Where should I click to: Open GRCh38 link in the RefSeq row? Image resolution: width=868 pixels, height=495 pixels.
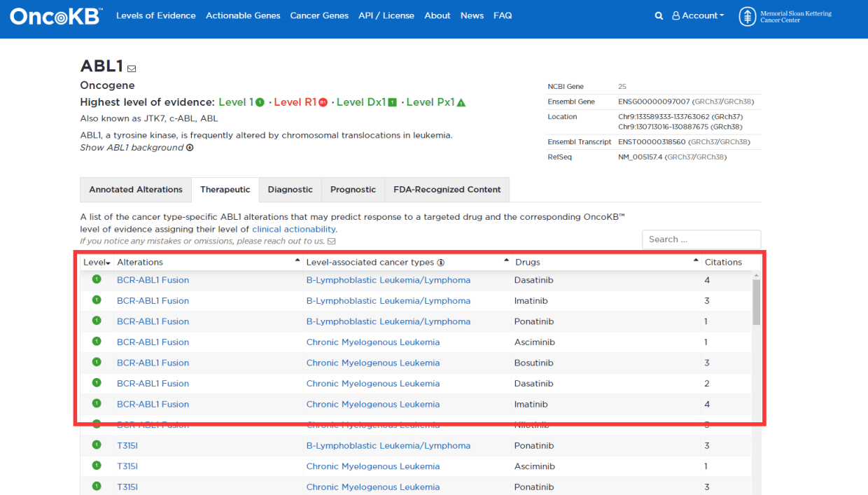(710, 157)
